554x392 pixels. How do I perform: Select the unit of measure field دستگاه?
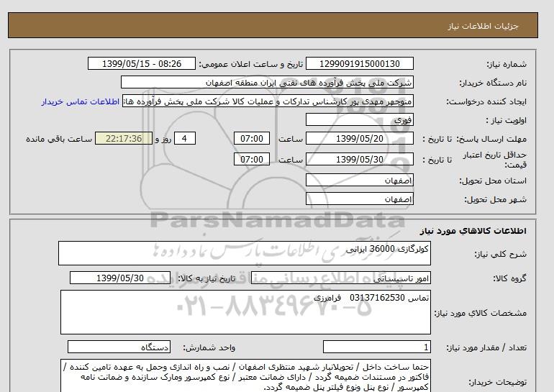coord(119,347)
